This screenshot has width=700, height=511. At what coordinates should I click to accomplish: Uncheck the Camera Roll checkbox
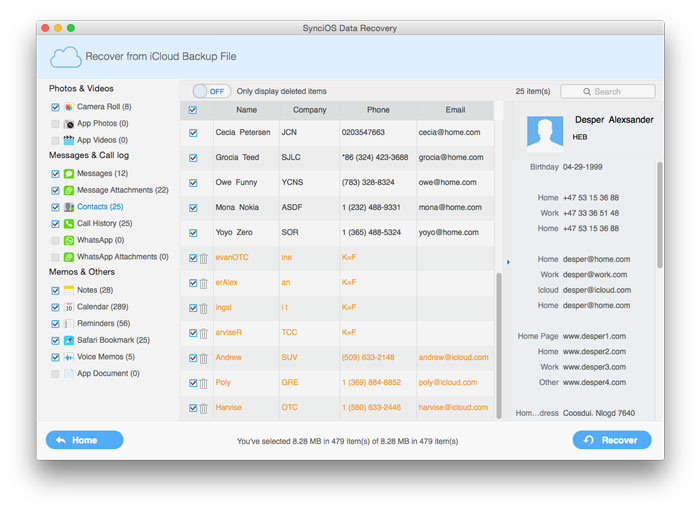[x=55, y=107]
